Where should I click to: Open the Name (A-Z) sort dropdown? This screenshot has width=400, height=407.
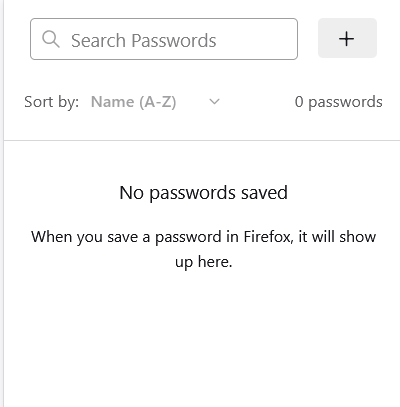(x=155, y=102)
